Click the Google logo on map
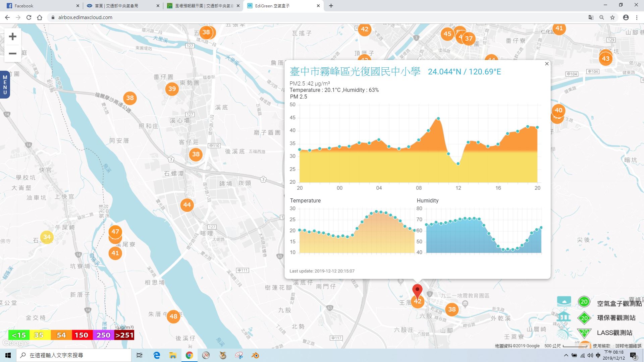Screen dimensions: 644x362 coord(15,343)
